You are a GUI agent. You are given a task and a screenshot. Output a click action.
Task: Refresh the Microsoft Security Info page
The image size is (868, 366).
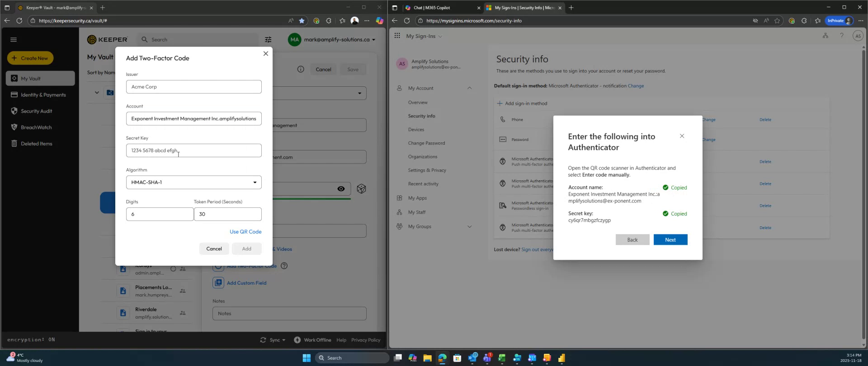tap(406, 20)
